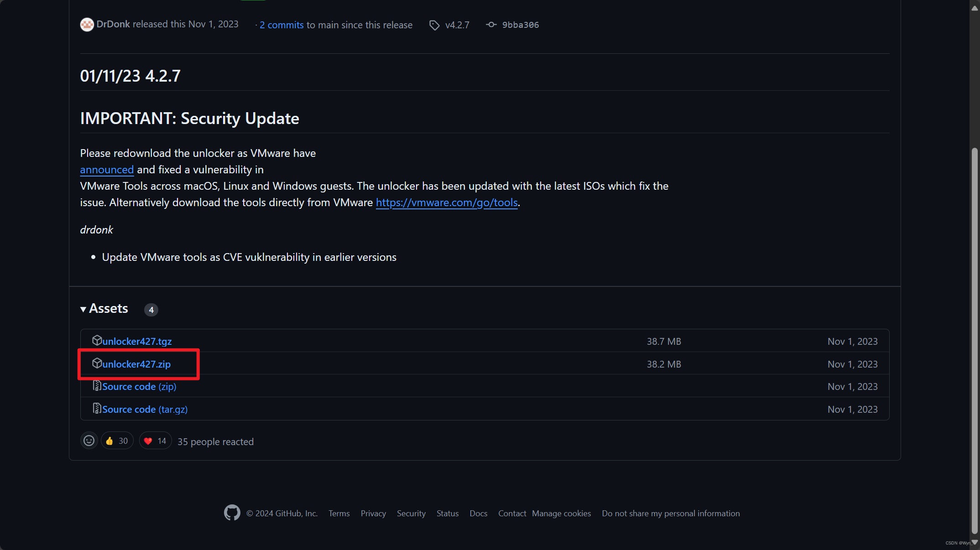Viewport: 980px width, 550px height.
Task: Open the vmware.com/go/tools link
Action: (446, 202)
